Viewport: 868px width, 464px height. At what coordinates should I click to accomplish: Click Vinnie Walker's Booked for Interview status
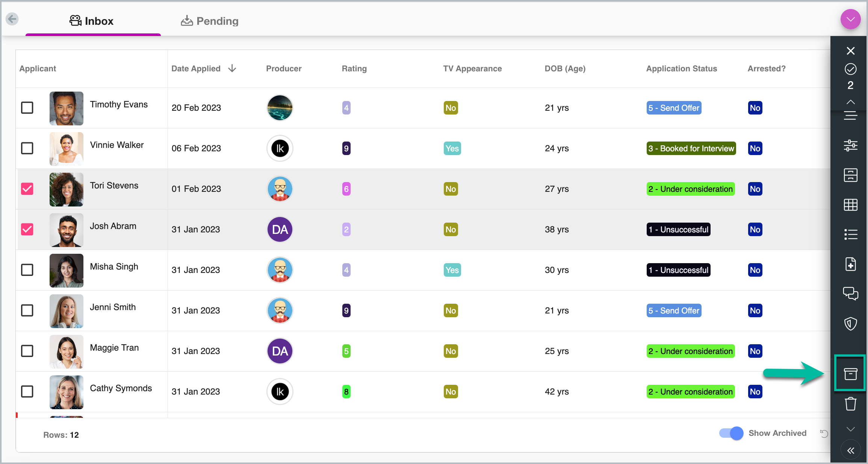click(691, 148)
